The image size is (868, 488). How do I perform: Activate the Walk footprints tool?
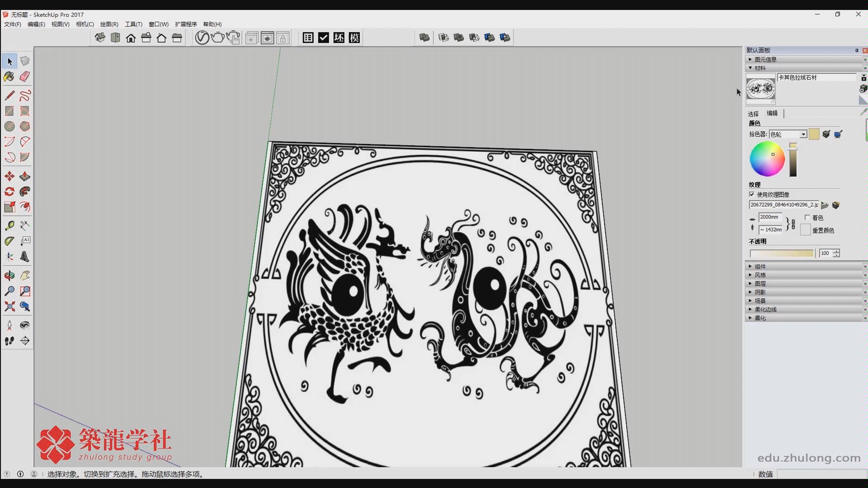[x=10, y=341]
